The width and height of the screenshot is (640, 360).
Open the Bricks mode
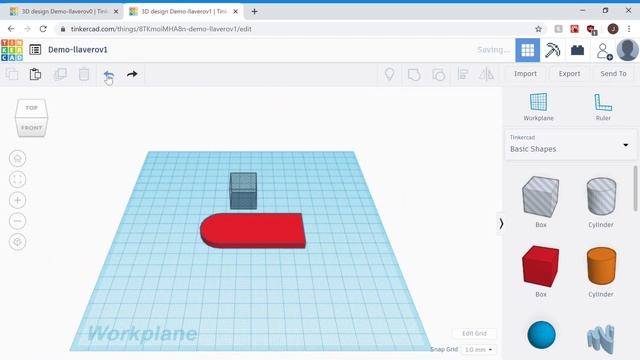(577, 50)
